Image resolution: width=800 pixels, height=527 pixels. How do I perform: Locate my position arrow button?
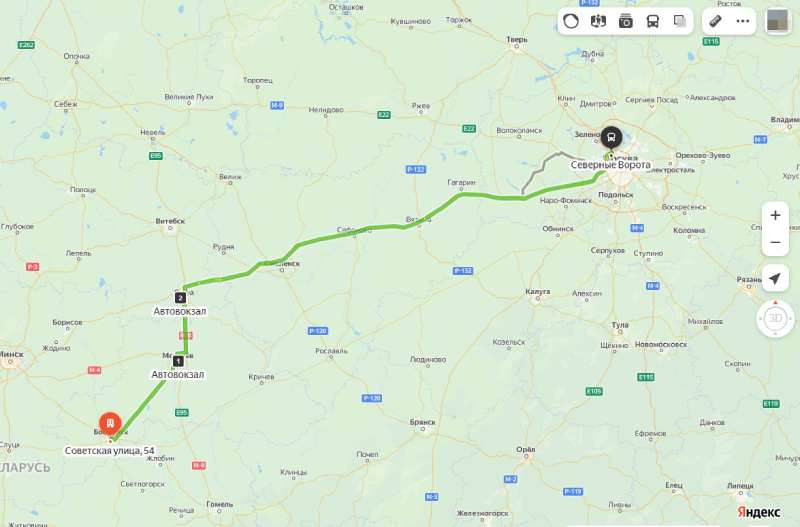[775, 278]
